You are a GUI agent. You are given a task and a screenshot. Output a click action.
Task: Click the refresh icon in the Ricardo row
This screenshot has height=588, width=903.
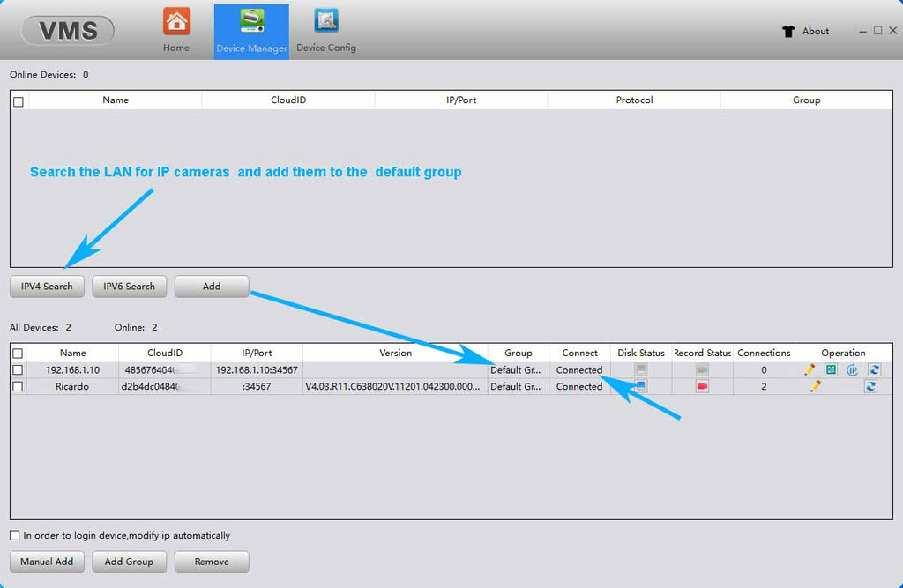pyautogui.click(x=870, y=386)
